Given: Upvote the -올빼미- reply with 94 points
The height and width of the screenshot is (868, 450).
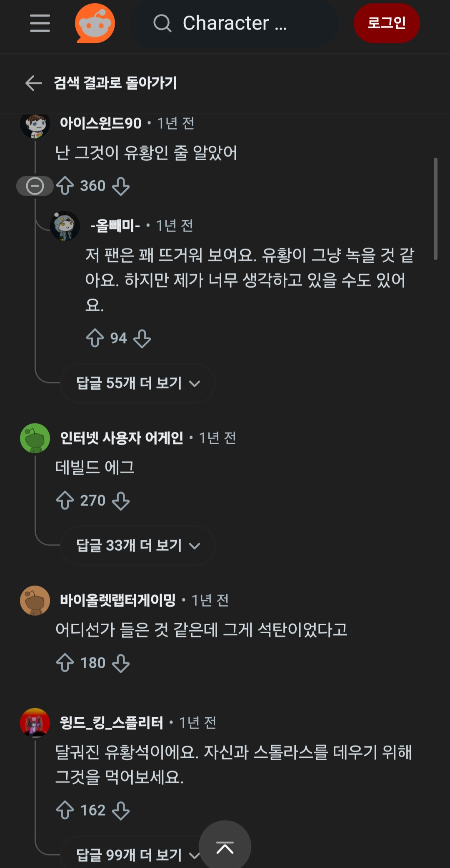Looking at the screenshot, I should pyautogui.click(x=95, y=338).
